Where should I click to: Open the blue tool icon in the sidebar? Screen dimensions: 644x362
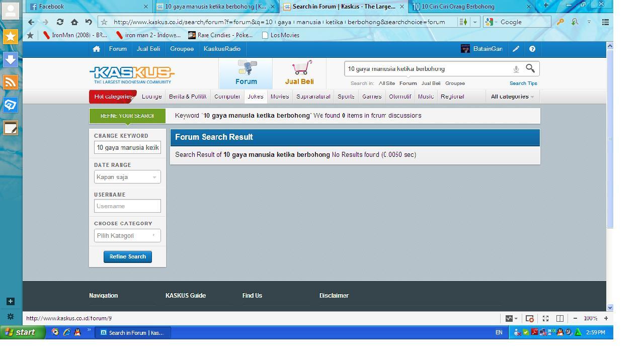11,105
